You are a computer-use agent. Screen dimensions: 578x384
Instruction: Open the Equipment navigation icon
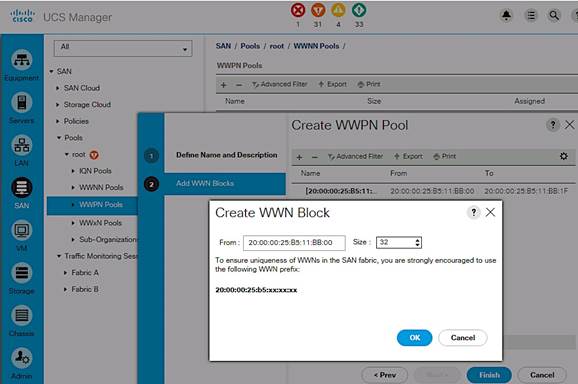pyautogui.click(x=22, y=60)
